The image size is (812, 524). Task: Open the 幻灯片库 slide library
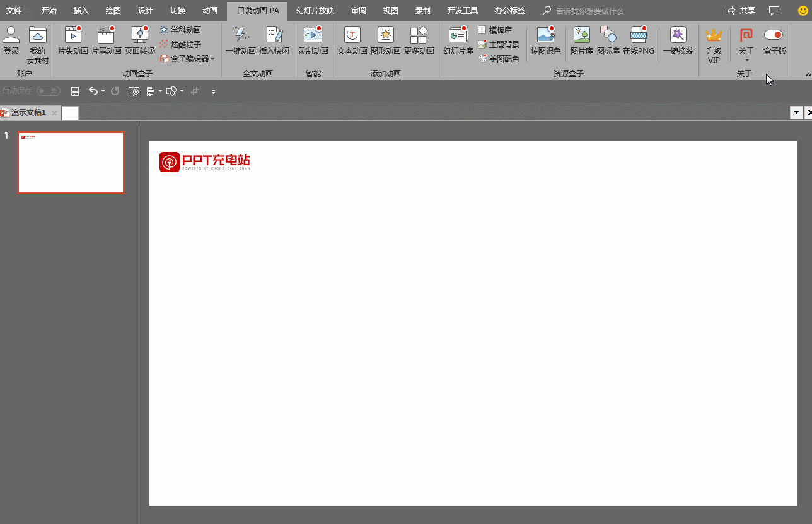click(458, 40)
